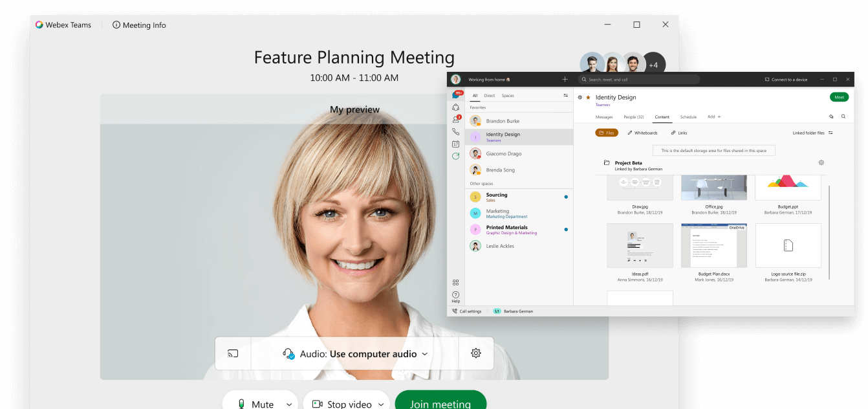Viewport: 868px width, 409px height.
Task: Click the Teams icon in sidebar
Action: pos(456,107)
